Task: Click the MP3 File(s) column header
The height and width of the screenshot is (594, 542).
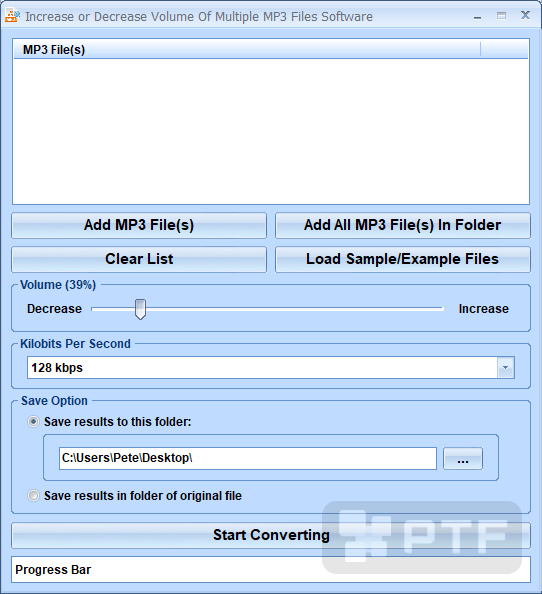Action: pos(247,50)
